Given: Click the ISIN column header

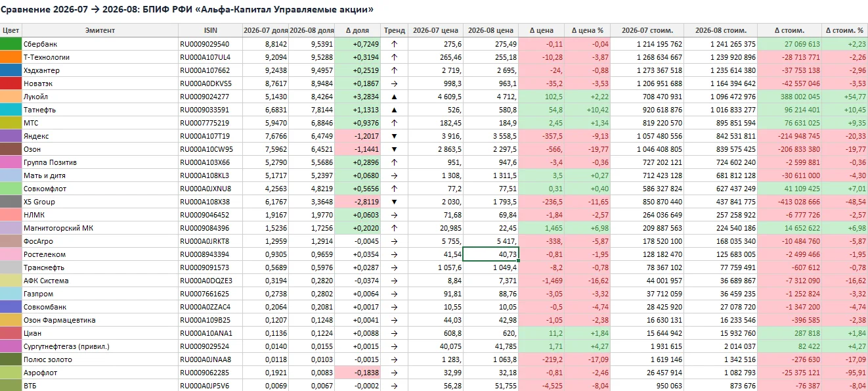Looking at the screenshot, I should coord(210,30).
